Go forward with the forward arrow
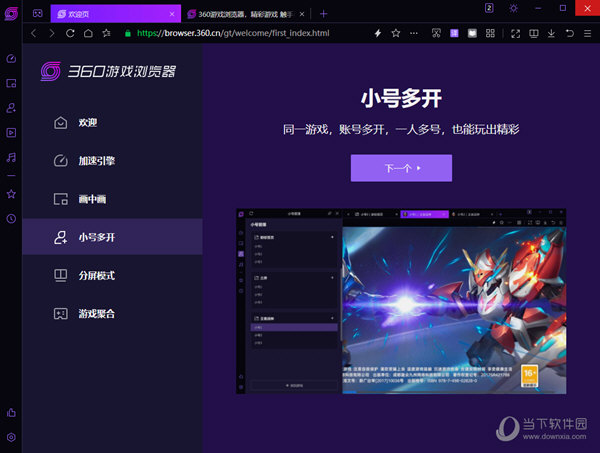Screen dimensions: 600x453 (52, 33)
